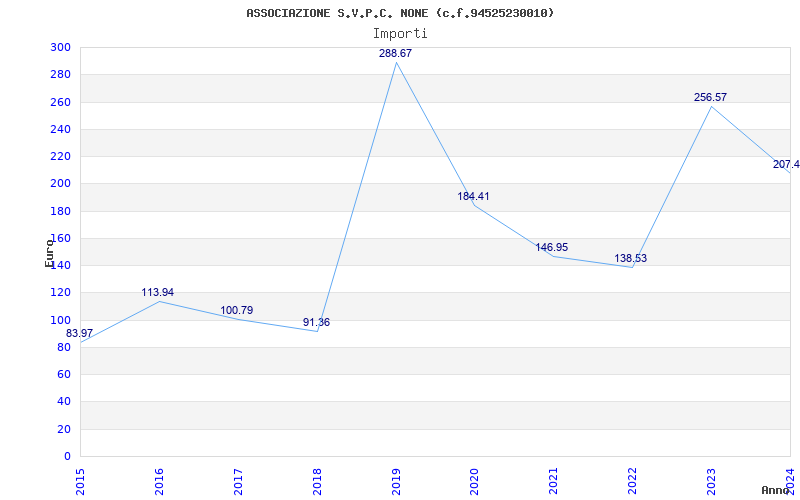Click the 2017 x-axis label
800x500 pixels.
238,482
